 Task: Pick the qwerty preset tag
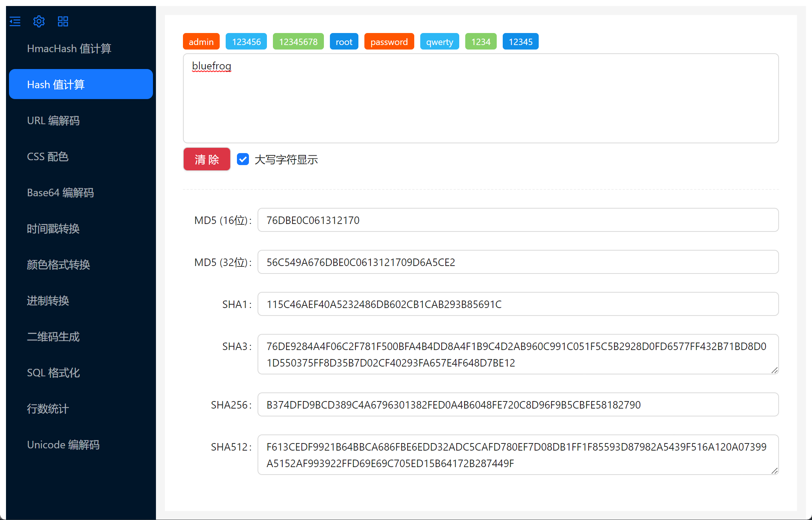coord(439,42)
